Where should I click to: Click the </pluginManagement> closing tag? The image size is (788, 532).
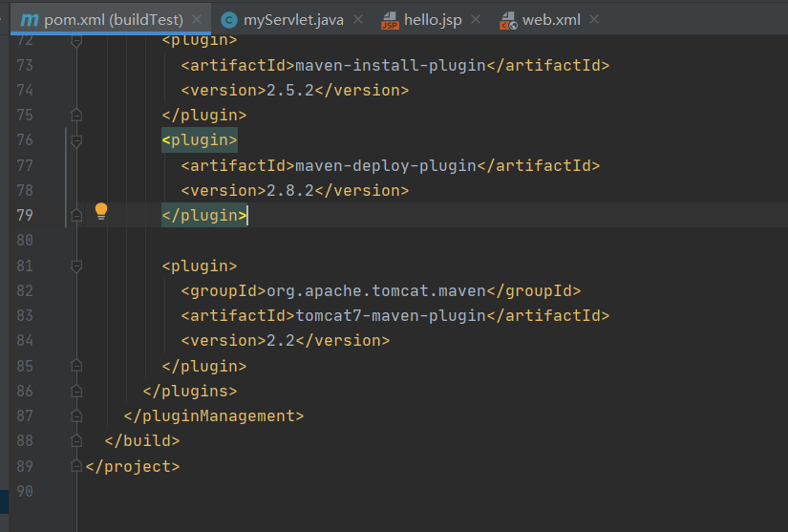(x=214, y=416)
